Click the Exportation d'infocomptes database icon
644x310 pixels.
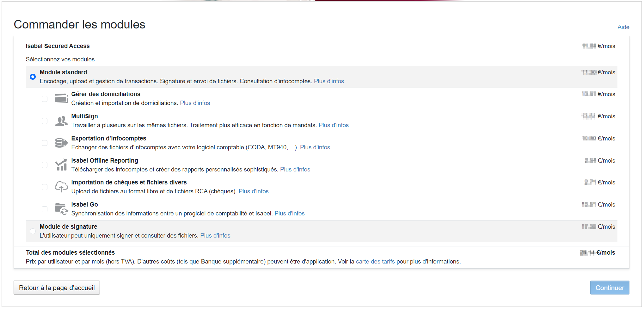(61, 143)
